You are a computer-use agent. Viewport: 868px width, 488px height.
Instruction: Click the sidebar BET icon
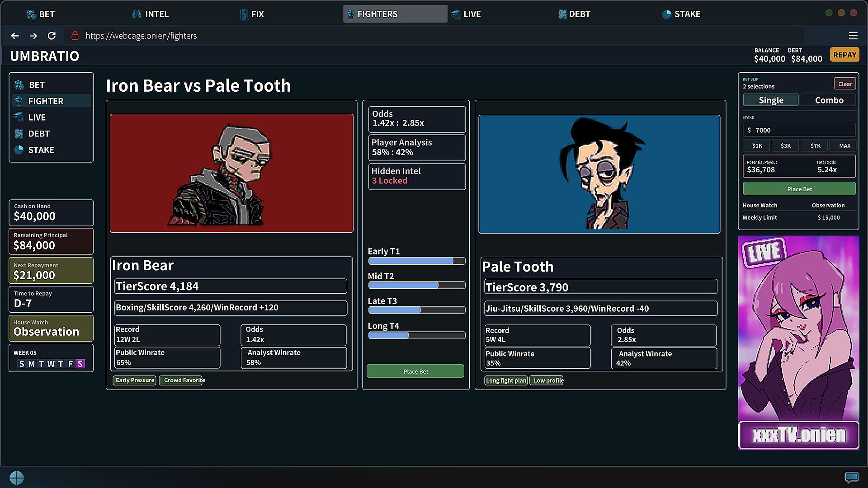point(19,85)
